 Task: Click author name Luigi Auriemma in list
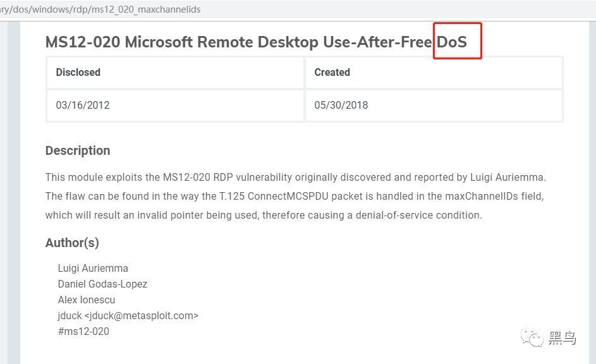point(93,268)
